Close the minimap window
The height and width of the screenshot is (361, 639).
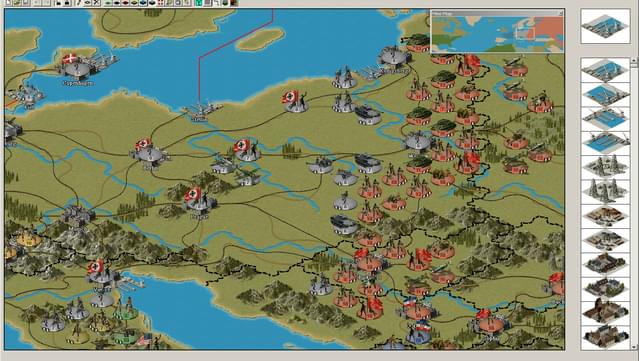click(x=561, y=13)
